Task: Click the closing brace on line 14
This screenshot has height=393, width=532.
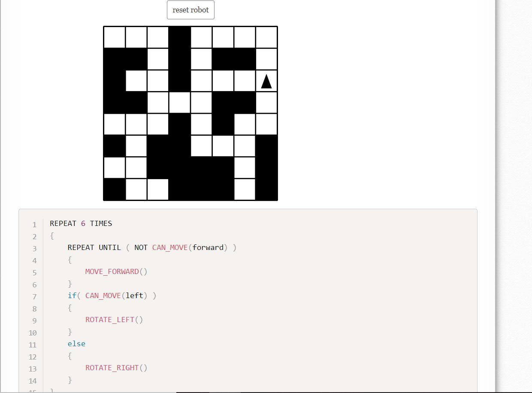Action: click(x=70, y=380)
